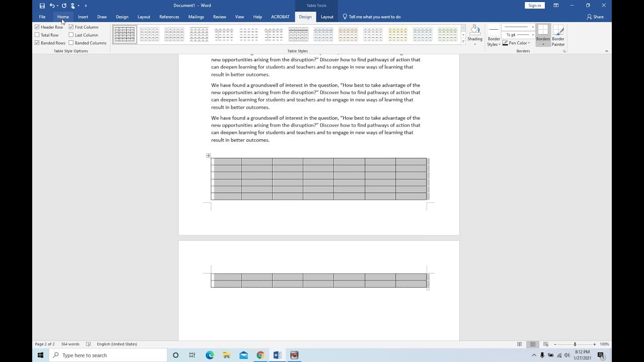Open the Draw tab
This screenshot has height=362, width=644.
coord(102,17)
